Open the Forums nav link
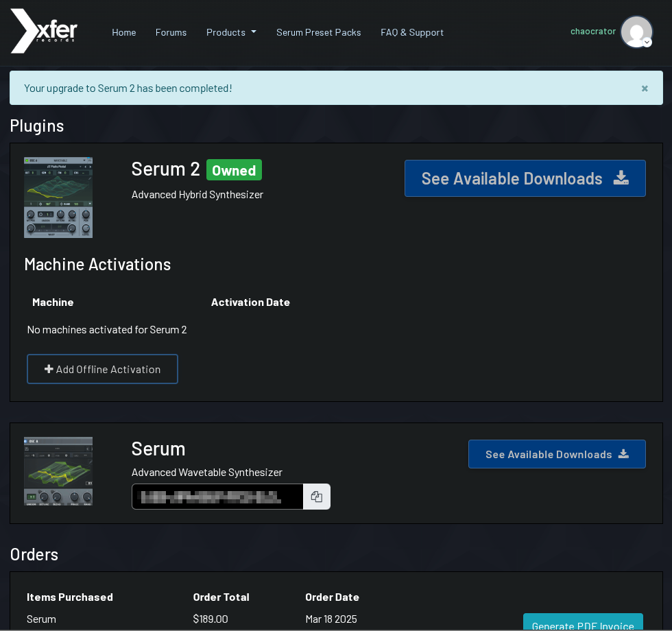Viewport: 672px width, 631px height. tap(171, 32)
